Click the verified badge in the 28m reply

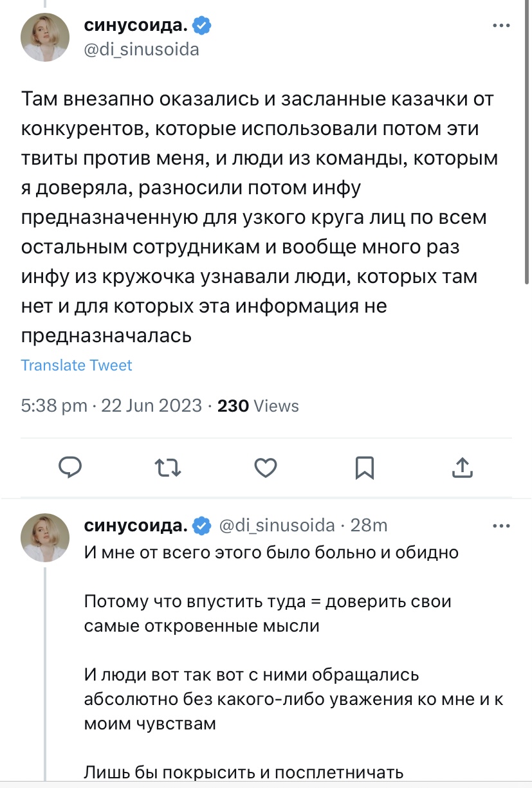(x=202, y=526)
